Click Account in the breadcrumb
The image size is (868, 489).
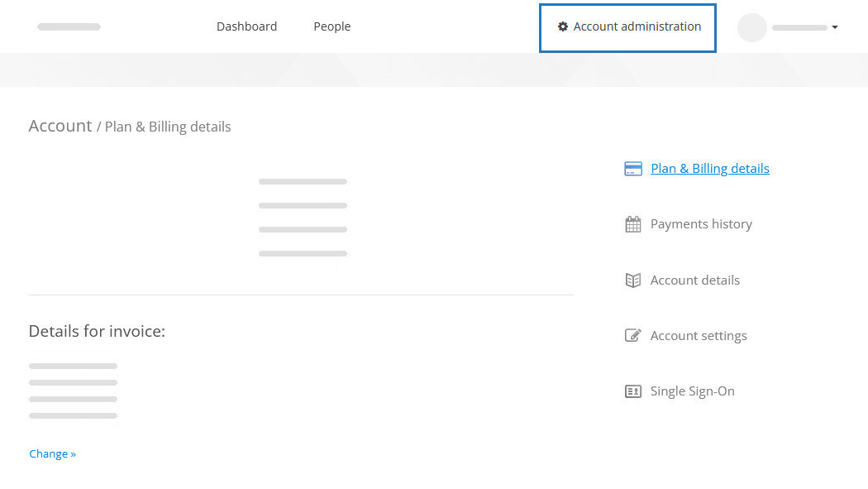tap(60, 126)
